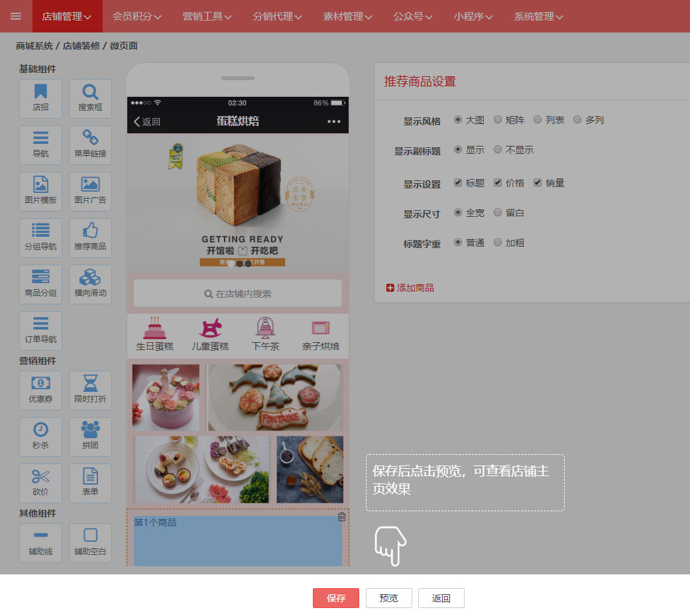Click the in-store search field in preview
The height and width of the screenshot is (616, 690).
point(237,294)
